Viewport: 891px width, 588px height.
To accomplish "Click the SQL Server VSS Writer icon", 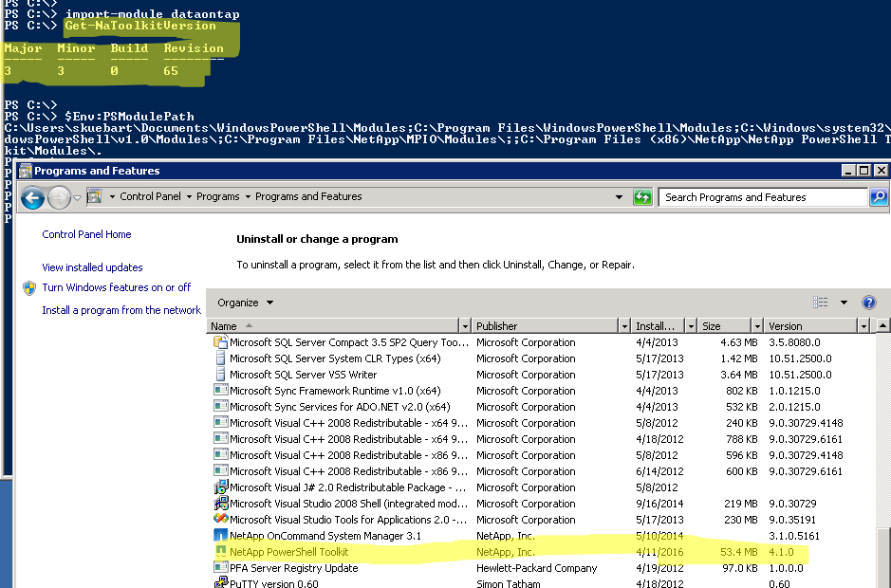I will (220, 374).
